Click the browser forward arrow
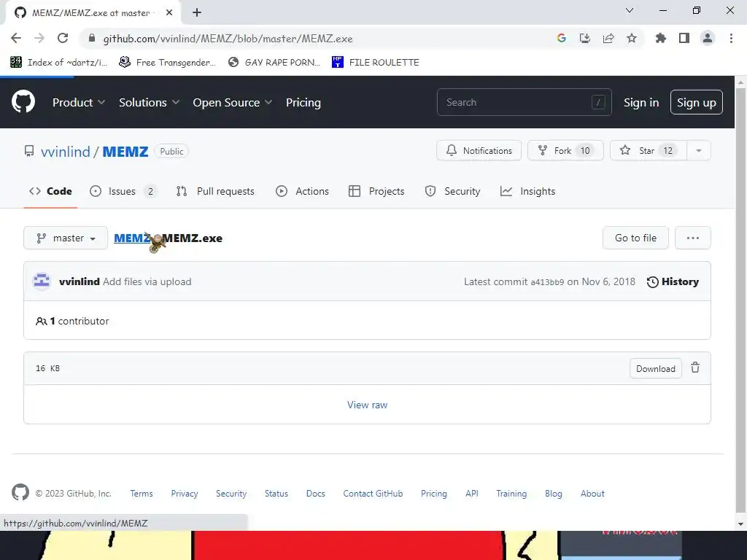747x560 pixels. (39, 38)
